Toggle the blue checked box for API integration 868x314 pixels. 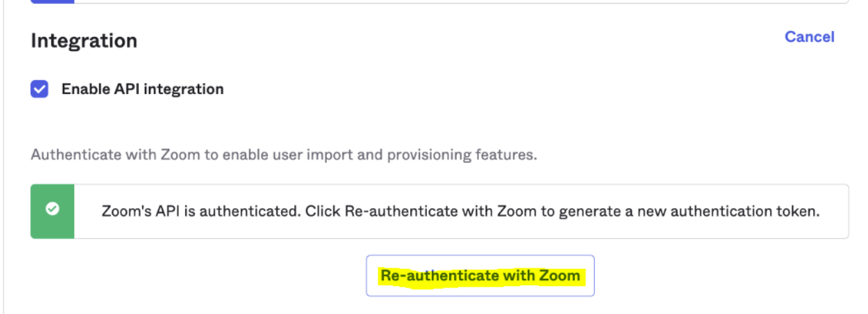40,89
